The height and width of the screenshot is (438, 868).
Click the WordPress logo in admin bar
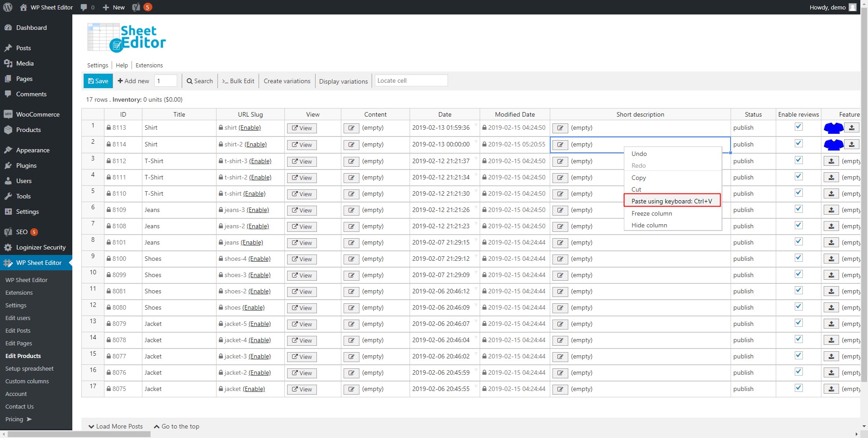tap(8, 7)
